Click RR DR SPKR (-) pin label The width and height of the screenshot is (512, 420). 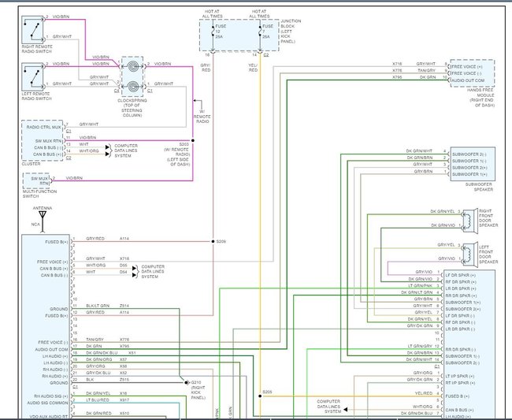click(x=461, y=349)
